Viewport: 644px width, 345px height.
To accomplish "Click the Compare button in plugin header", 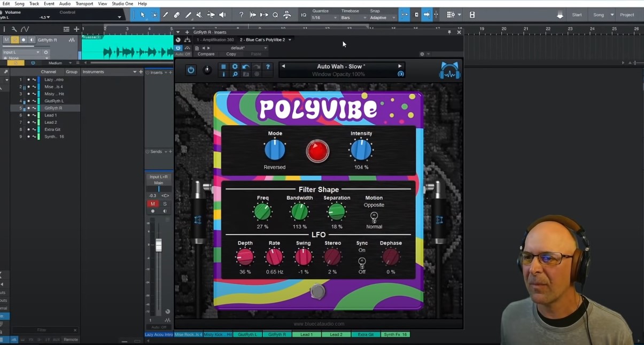I will coord(206,54).
